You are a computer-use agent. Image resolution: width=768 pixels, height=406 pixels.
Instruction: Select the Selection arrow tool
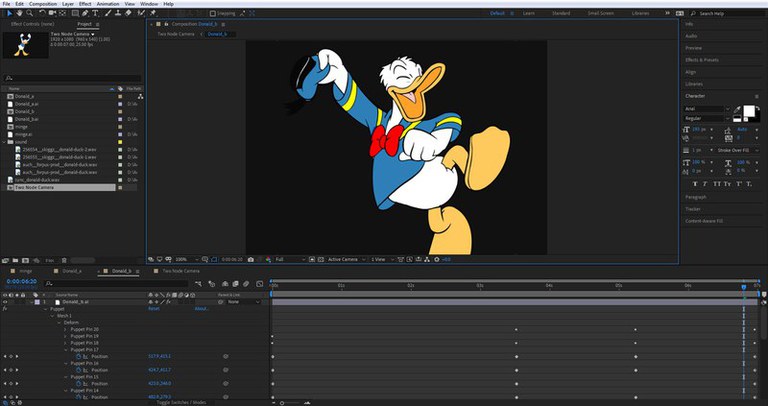(9, 13)
